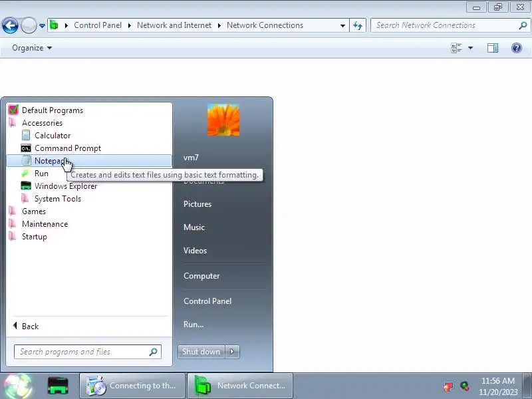The height and width of the screenshot is (399, 532).
Task: Open the shut down options arrow
Action: [x=232, y=352]
